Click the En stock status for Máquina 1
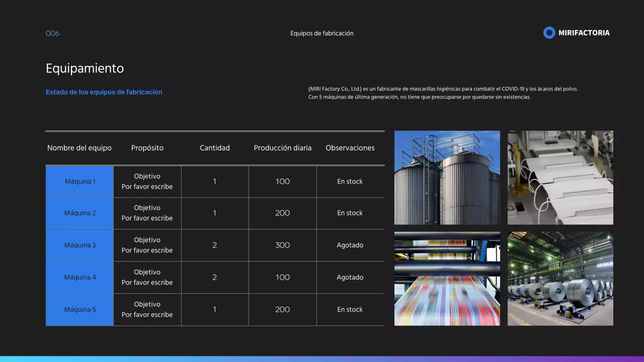The width and height of the screenshot is (644, 362). click(350, 181)
